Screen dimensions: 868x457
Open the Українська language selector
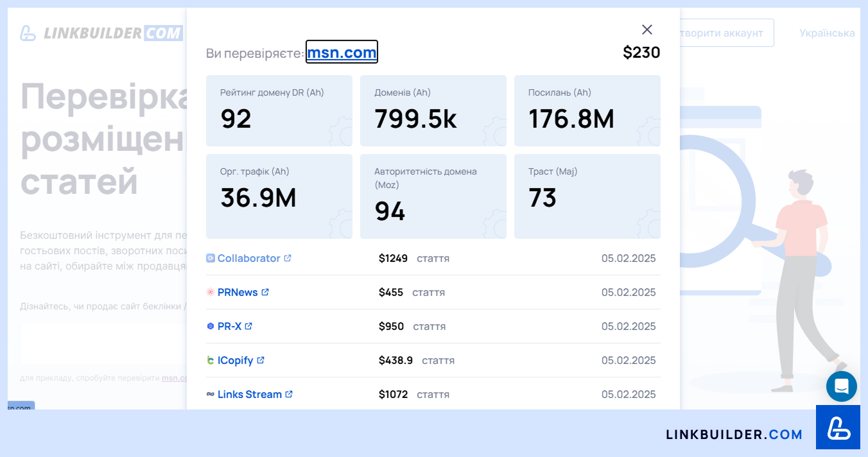(x=827, y=33)
